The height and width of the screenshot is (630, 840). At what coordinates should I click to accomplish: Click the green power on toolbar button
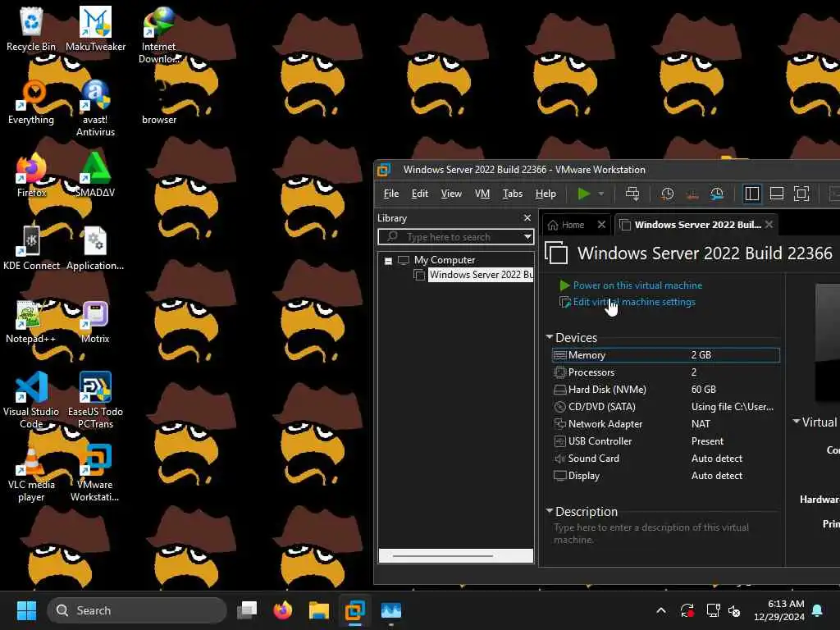(x=584, y=194)
